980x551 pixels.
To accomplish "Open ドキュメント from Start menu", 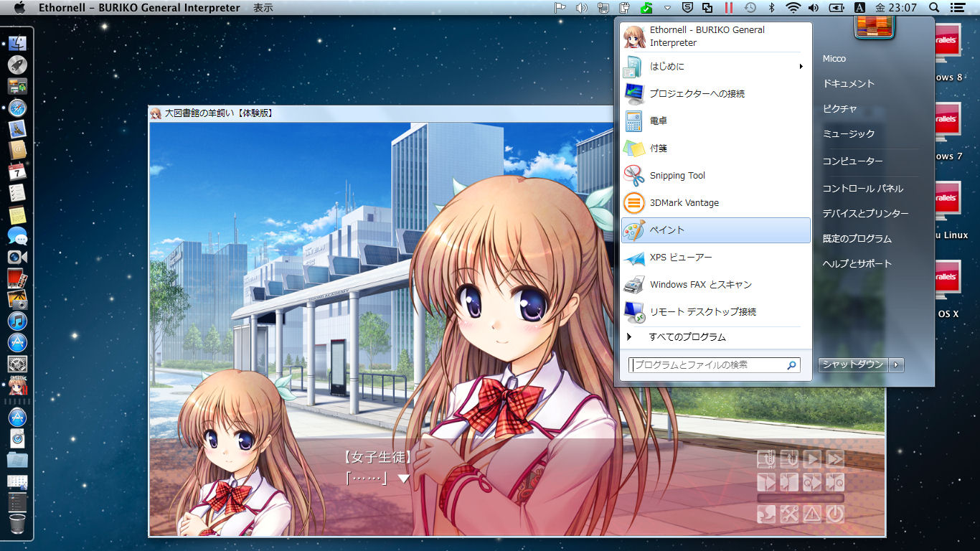I will tap(849, 84).
